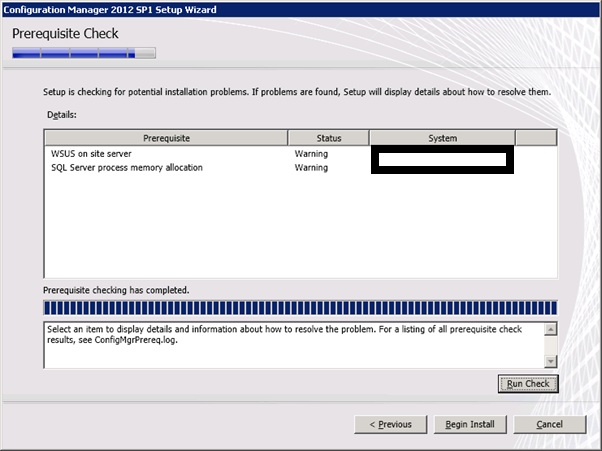Click Warning status for SQL Server memory allocation

[x=311, y=167]
